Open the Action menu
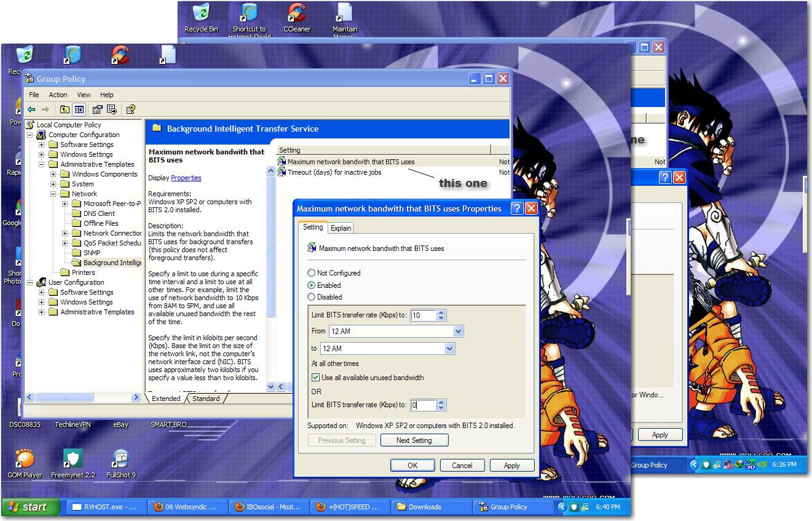The width and height of the screenshot is (812, 521). click(58, 95)
